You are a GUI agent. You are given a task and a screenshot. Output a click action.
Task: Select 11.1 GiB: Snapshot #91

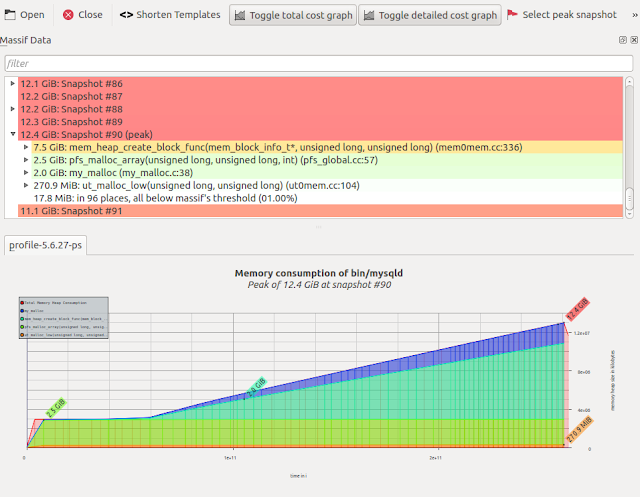(x=320, y=211)
